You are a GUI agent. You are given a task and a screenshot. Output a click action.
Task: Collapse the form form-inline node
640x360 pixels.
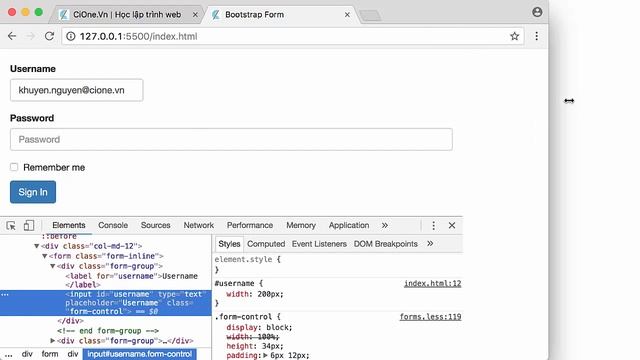click(44, 256)
